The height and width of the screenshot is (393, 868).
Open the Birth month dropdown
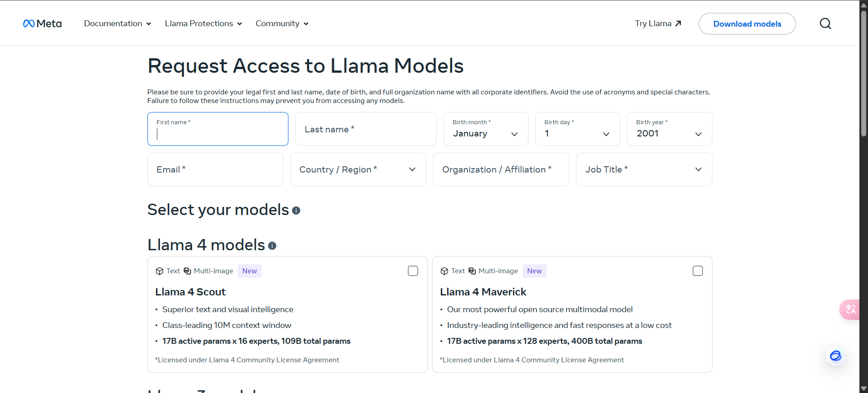(x=486, y=129)
